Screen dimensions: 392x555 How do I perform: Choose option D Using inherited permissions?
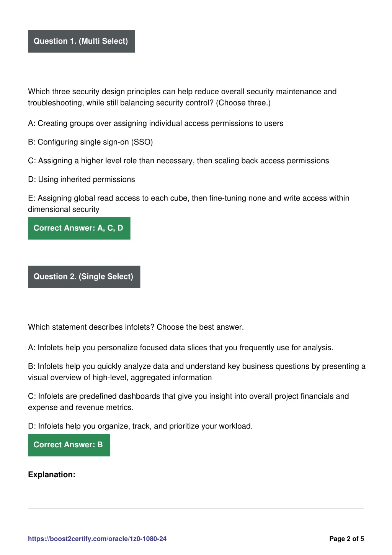pos(82,179)
